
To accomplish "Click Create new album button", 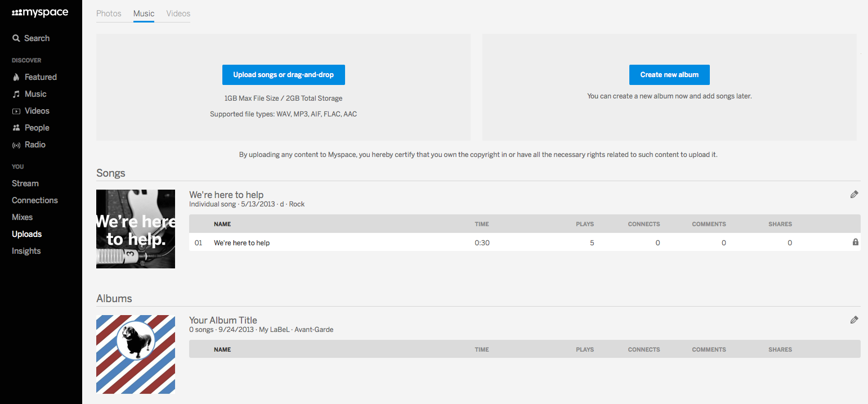I will point(669,75).
